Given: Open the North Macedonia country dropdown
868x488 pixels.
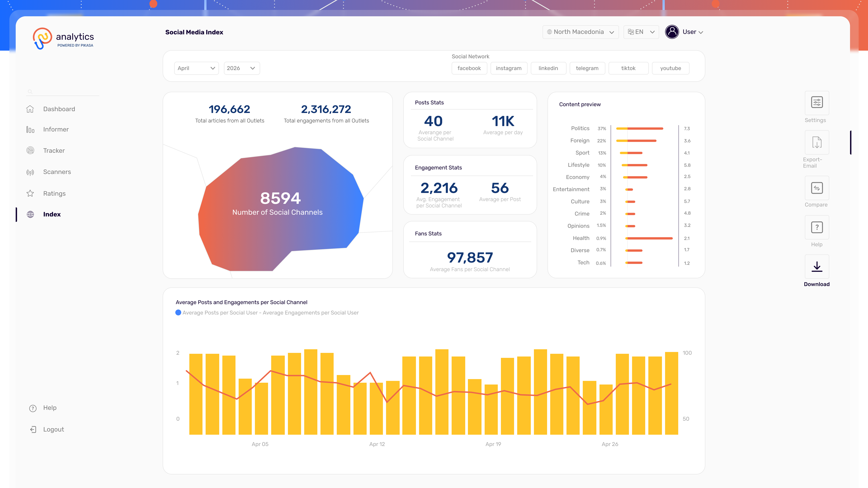Looking at the screenshot, I should (580, 32).
